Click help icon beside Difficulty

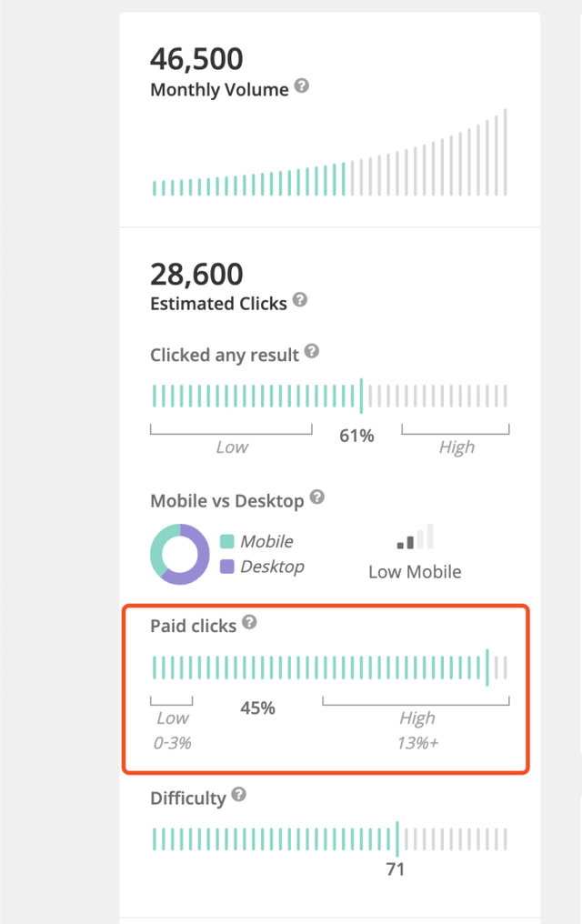click(238, 795)
